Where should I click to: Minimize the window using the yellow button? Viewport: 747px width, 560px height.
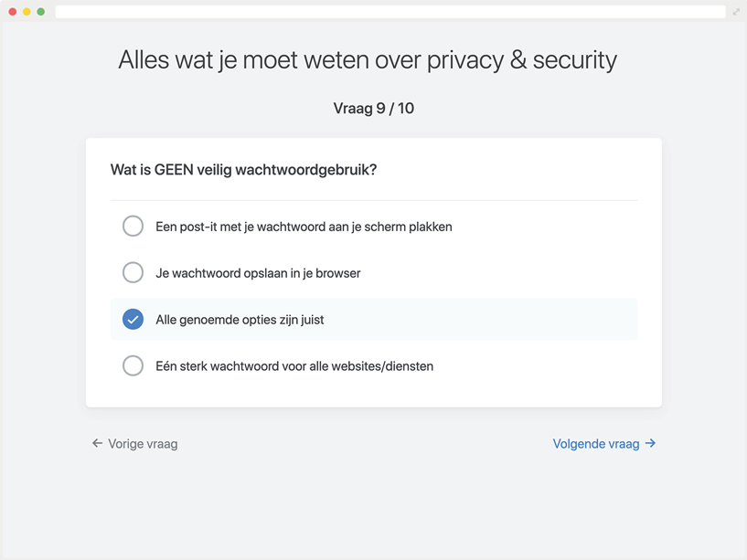tap(27, 12)
